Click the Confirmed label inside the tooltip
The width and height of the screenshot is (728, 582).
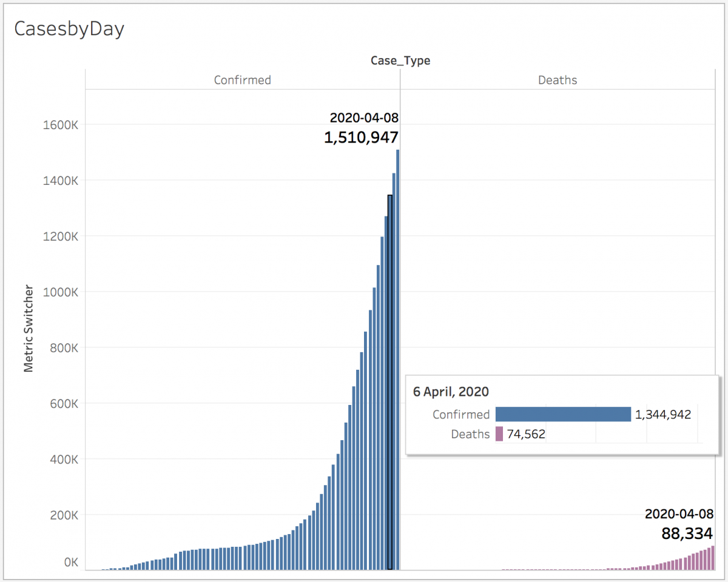tap(460, 414)
